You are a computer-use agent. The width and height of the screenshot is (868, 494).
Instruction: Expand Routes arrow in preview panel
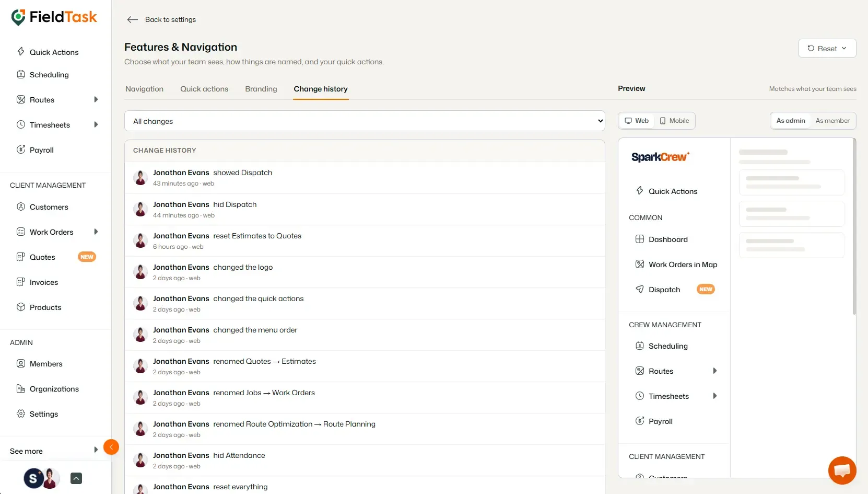click(715, 371)
